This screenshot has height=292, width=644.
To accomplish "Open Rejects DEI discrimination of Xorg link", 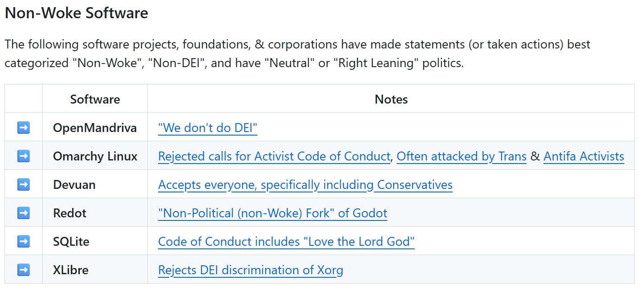I will tap(251, 270).
